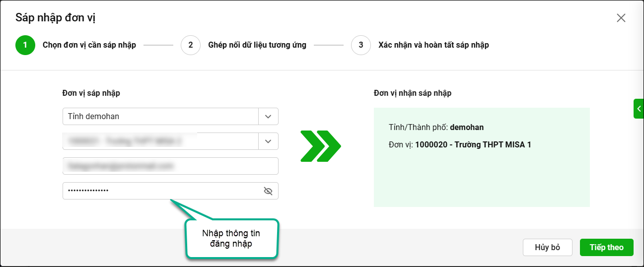Click the green double-arrow merge icon

pyautogui.click(x=321, y=146)
